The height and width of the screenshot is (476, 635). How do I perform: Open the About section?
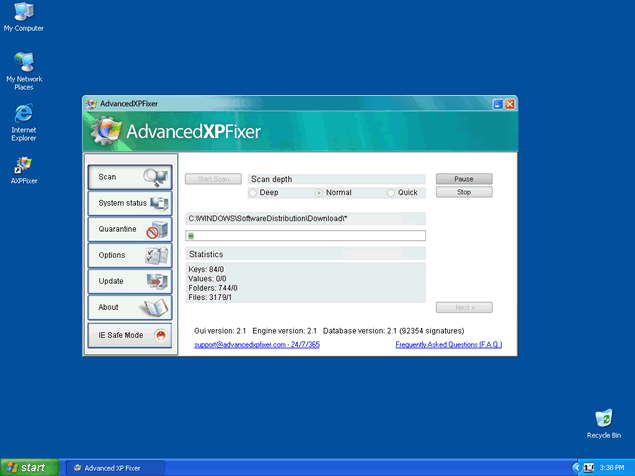coord(130,307)
